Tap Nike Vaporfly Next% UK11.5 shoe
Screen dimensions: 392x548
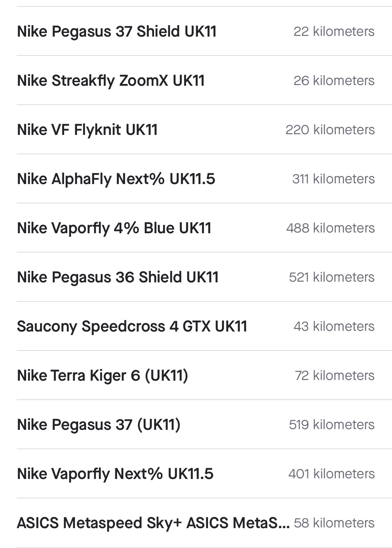pos(196,474)
